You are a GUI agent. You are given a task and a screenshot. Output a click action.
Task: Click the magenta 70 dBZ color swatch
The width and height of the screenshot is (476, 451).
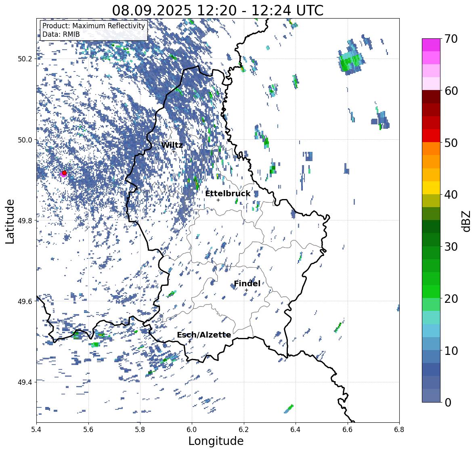click(x=431, y=45)
